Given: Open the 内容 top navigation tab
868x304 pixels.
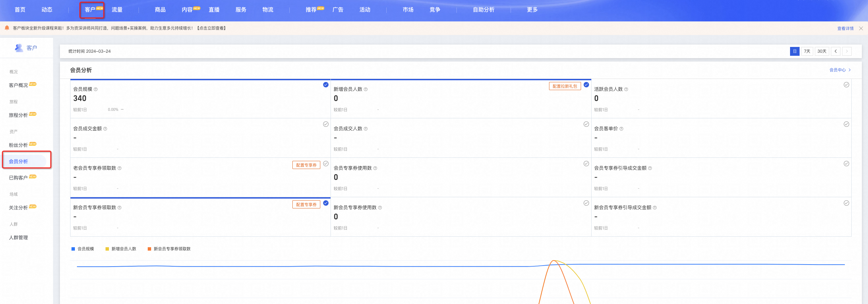Looking at the screenshot, I should click(x=187, y=10).
